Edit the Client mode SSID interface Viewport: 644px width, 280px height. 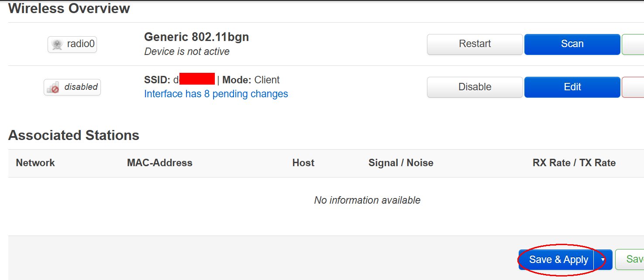pos(572,87)
